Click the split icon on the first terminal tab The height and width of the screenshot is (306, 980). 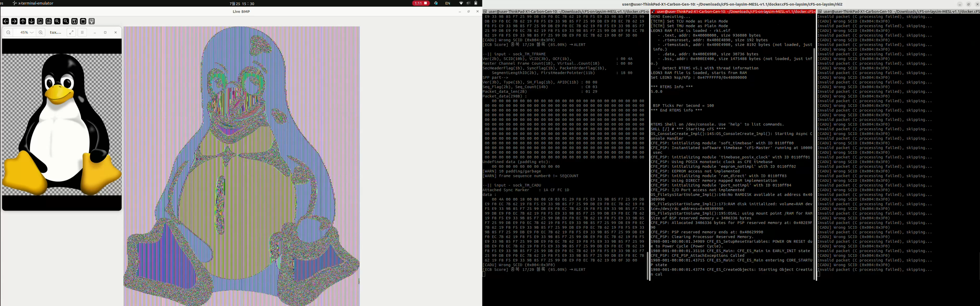[x=485, y=11]
